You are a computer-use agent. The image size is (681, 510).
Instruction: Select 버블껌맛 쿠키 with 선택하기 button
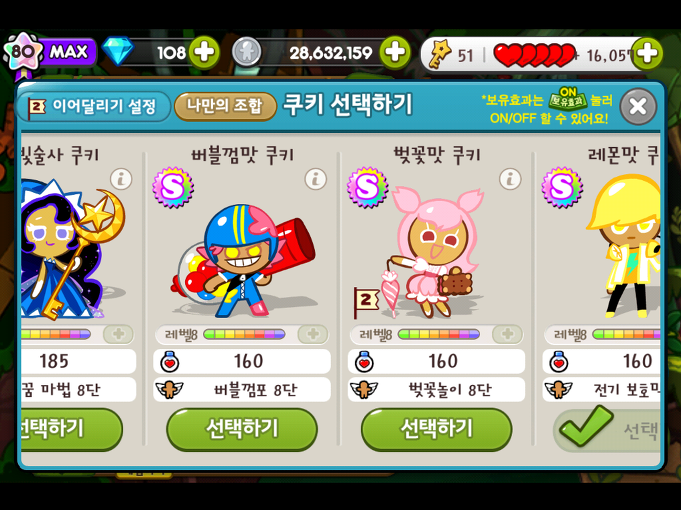(242, 429)
